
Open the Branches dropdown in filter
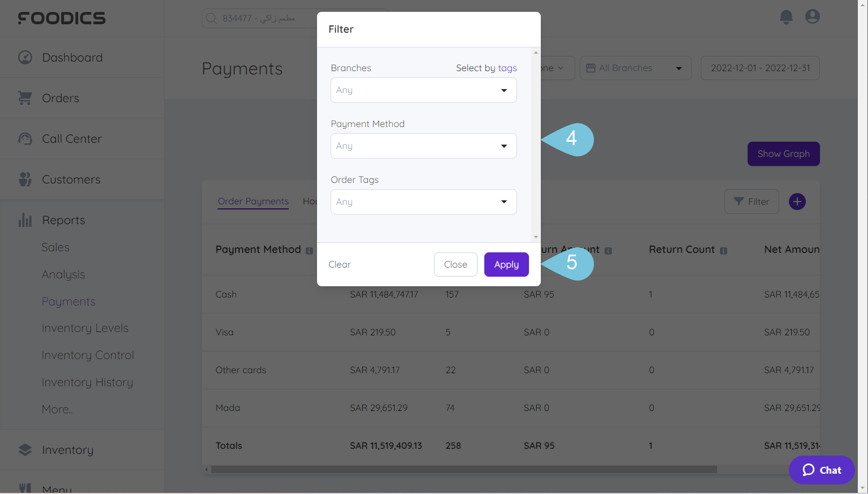(424, 90)
